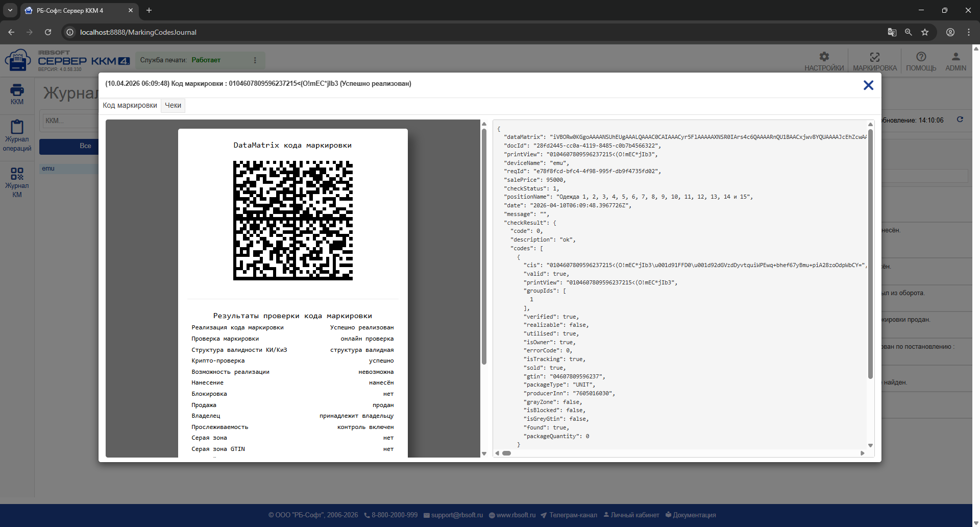Click the Прослеживаемость result row label
This screenshot has height=527, width=980.
coord(220,427)
